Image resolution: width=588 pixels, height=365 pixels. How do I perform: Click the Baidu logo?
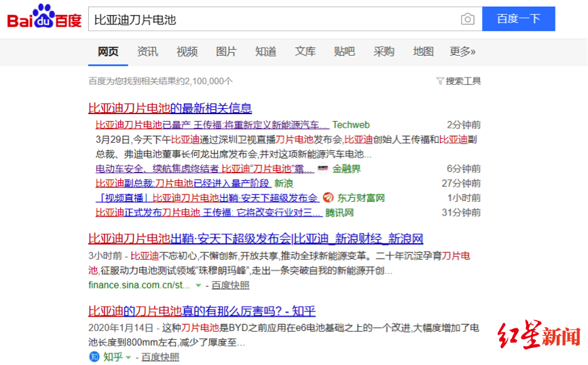point(44,17)
